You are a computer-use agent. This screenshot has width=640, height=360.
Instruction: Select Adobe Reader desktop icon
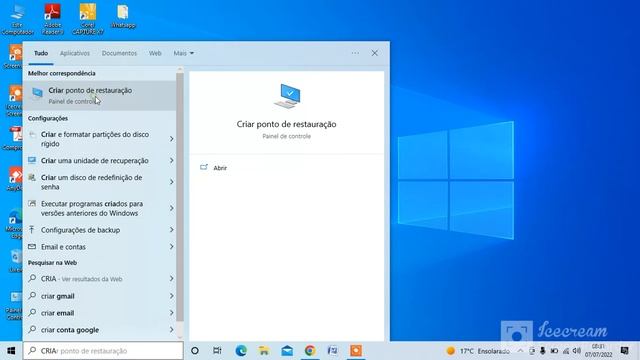click(53, 20)
